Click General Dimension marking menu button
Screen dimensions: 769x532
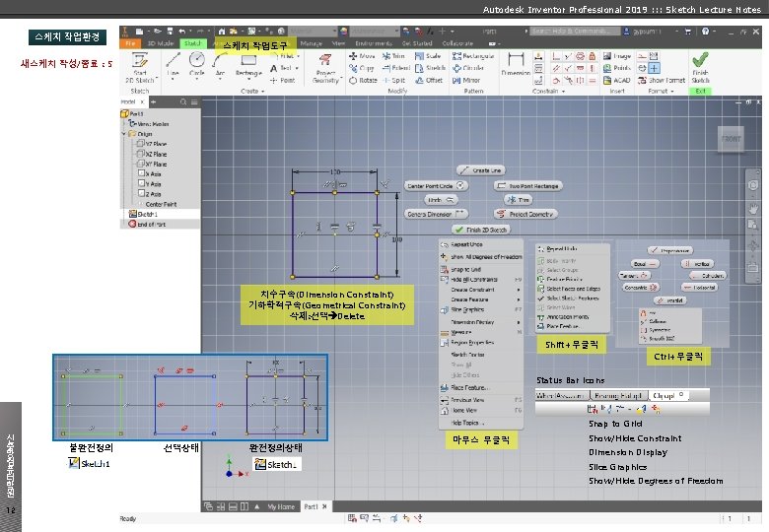point(436,214)
